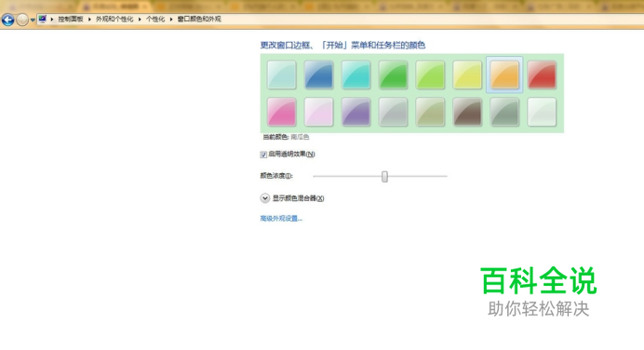Viewport: 644px width, 350px height.
Task: Select the yellow color swatch
Action: tap(467, 74)
